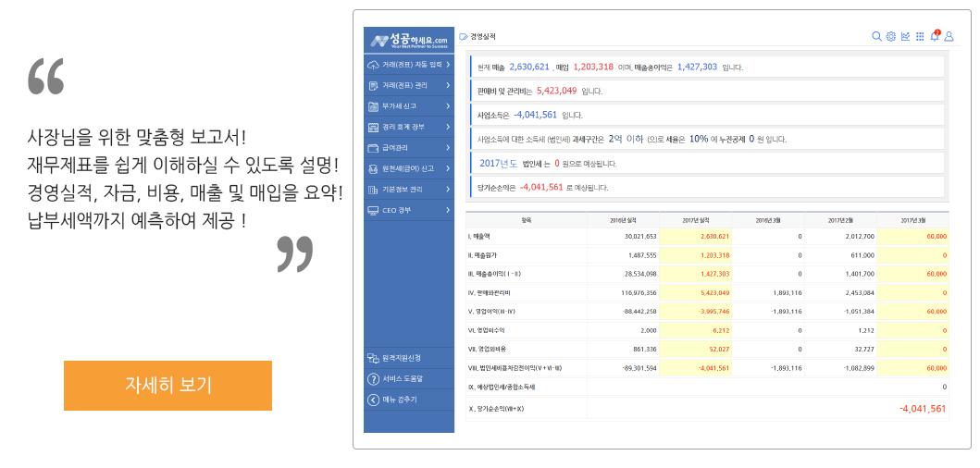Click the 10% tax rate text
980x468 pixels.
pos(699,139)
